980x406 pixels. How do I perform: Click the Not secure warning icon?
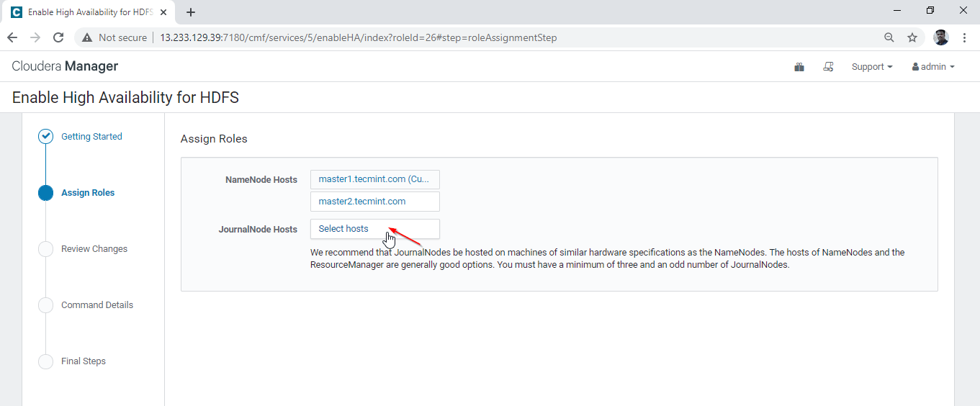coord(87,37)
